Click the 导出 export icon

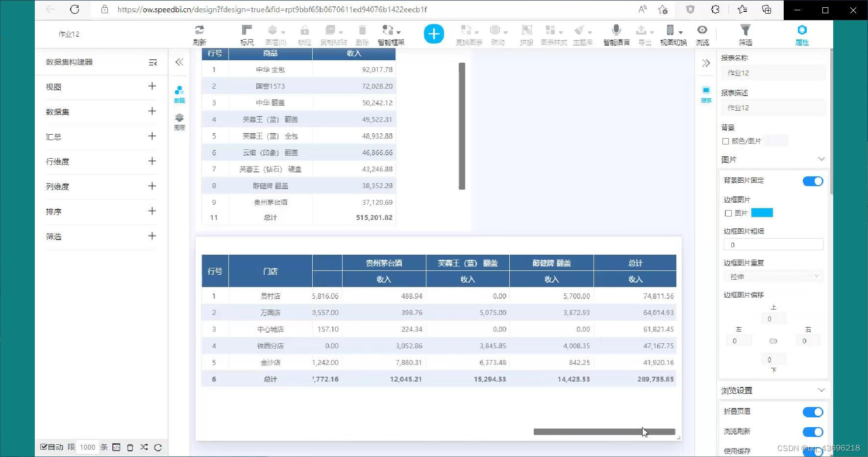click(645, 30)
